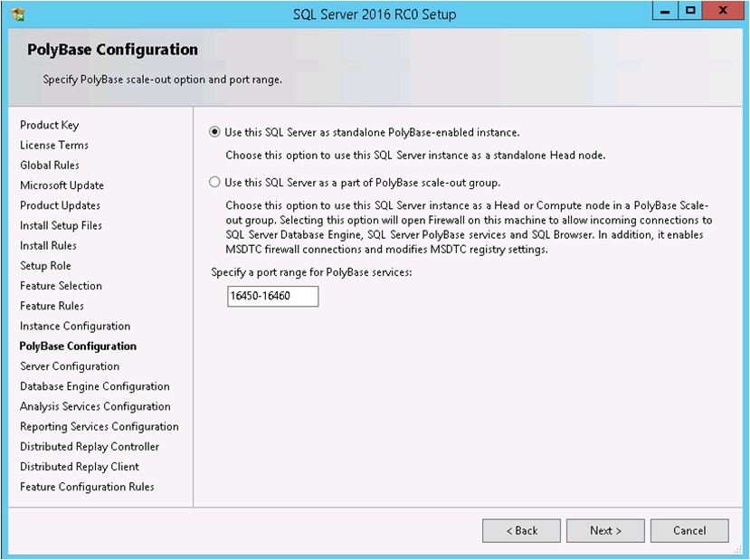
Task: Cancel the SQL Server setup
Action: [689, 531]
